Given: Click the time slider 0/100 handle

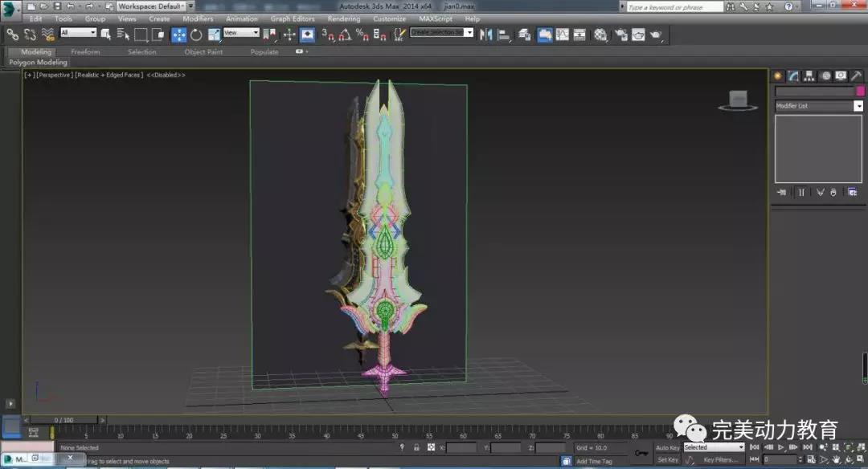Looking at the screenshot, I should 63,420.
